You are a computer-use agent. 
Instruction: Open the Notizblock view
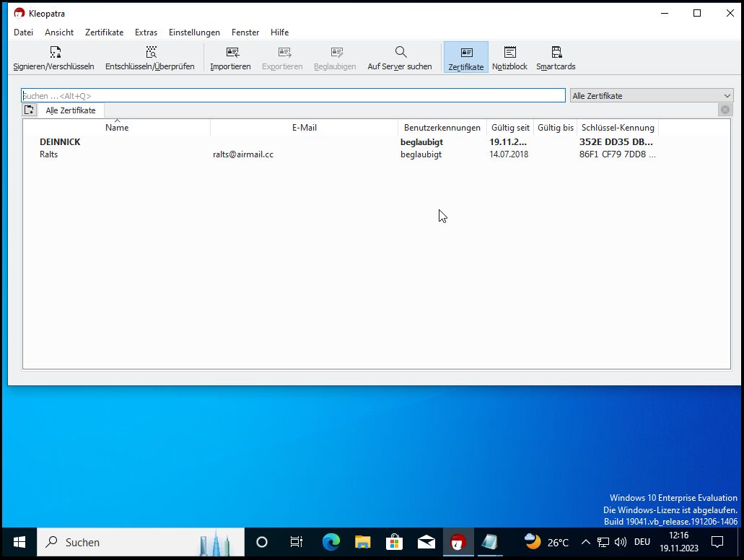(x=509, y=58)
